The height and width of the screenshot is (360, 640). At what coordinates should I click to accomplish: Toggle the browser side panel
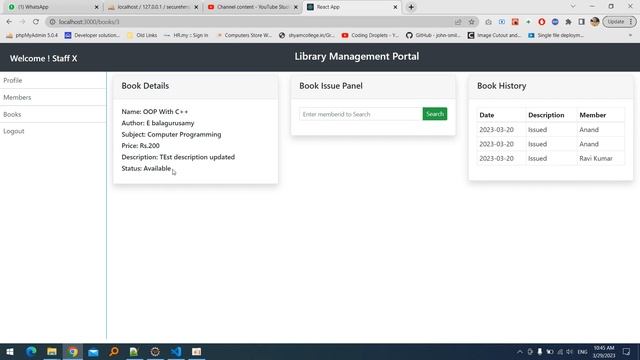coord(582,22)
